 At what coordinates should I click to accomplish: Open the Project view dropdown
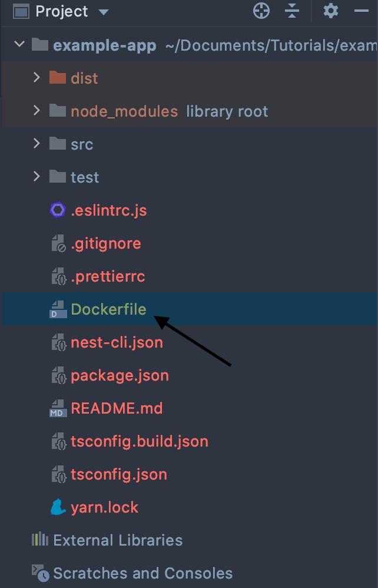104,12
